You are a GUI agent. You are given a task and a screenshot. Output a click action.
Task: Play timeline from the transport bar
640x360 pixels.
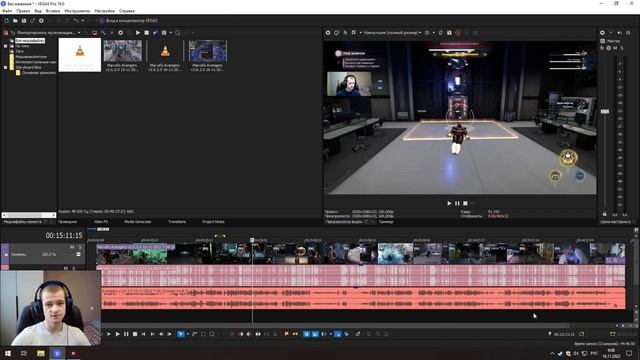(x=118, y=334)
